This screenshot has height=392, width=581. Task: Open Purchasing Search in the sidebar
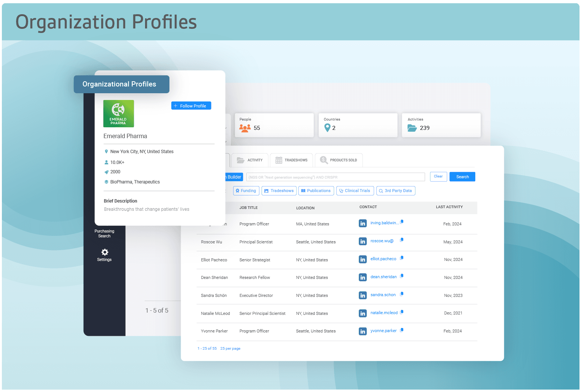click(x=104, y=234)
